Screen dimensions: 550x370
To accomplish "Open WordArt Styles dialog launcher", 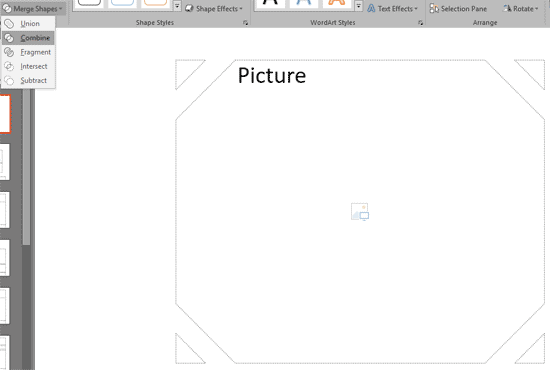I will tap(420, 23).
